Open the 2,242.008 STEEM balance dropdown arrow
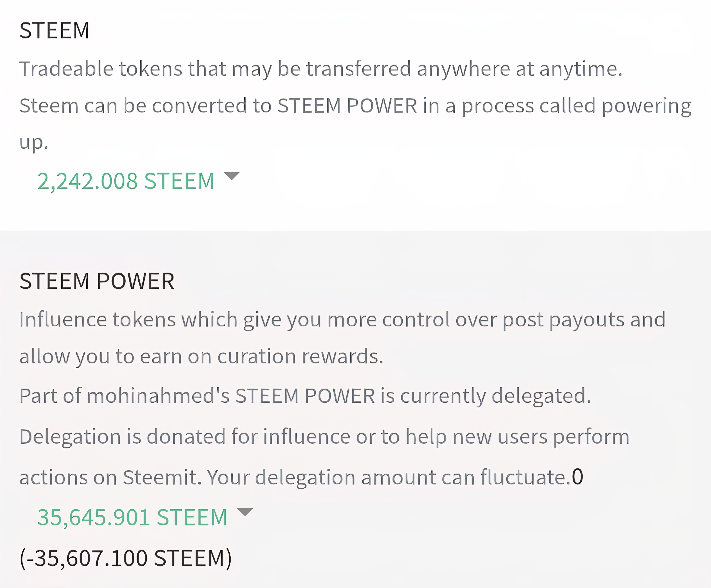The height and width of the screenshot is (588, 711). pos(232,176)
